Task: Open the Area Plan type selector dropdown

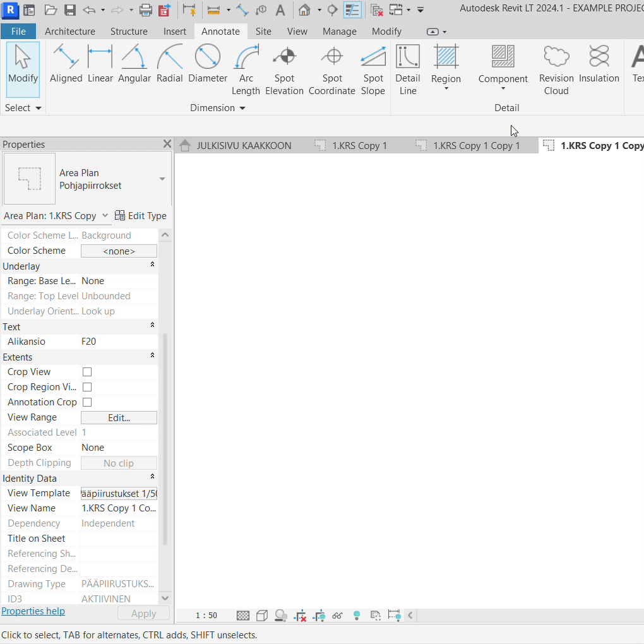Action: [x=162, y=179]
